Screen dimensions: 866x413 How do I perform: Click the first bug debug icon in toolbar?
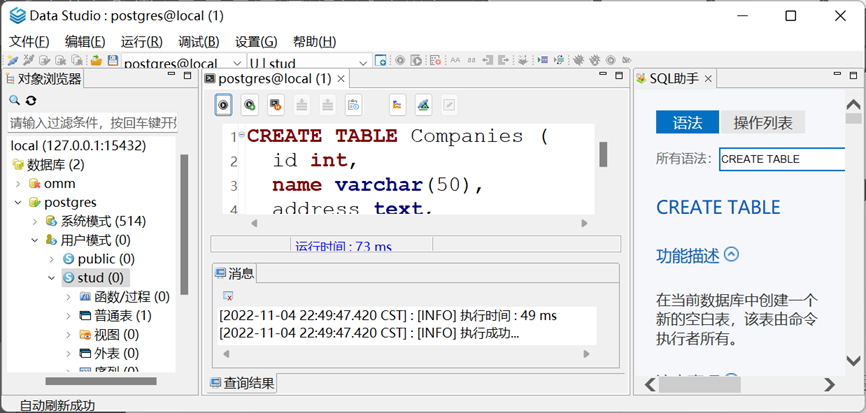pyautogui.click(x=578, y=60)
